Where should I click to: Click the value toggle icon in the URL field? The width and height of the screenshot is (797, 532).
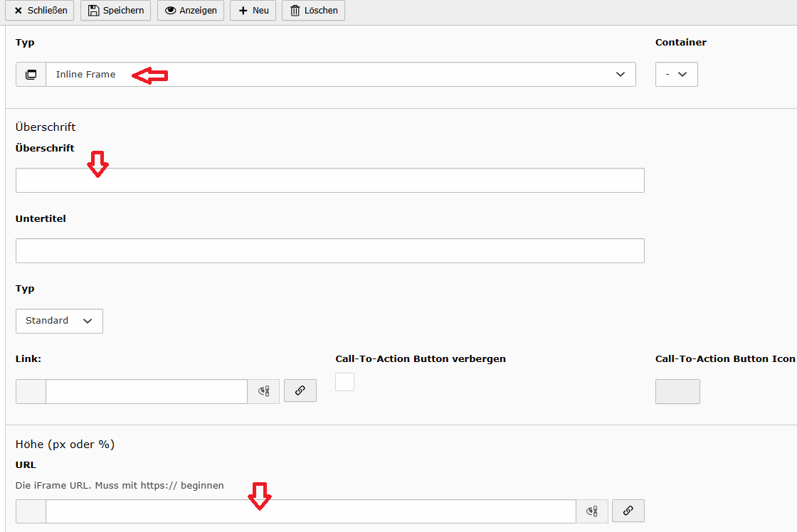591,511
